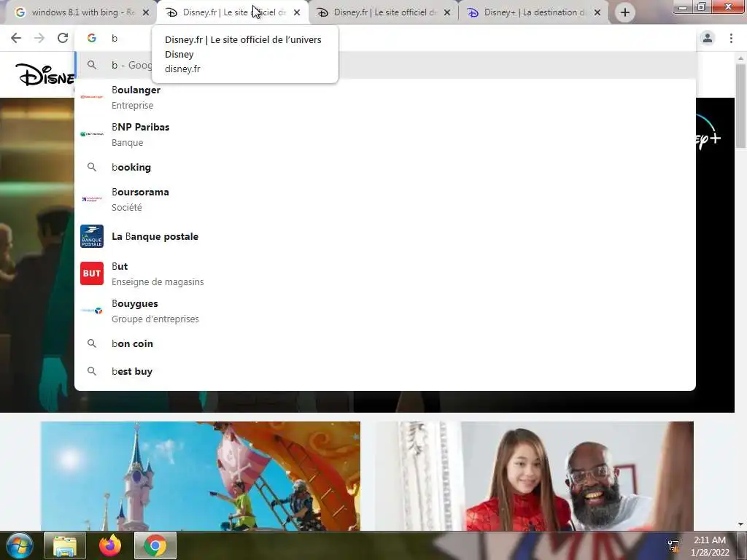Click magnifier icon beside 'best buy'
Image resolution: width=747 pixels, height=560 pixels.
click(x=92, y=371)
